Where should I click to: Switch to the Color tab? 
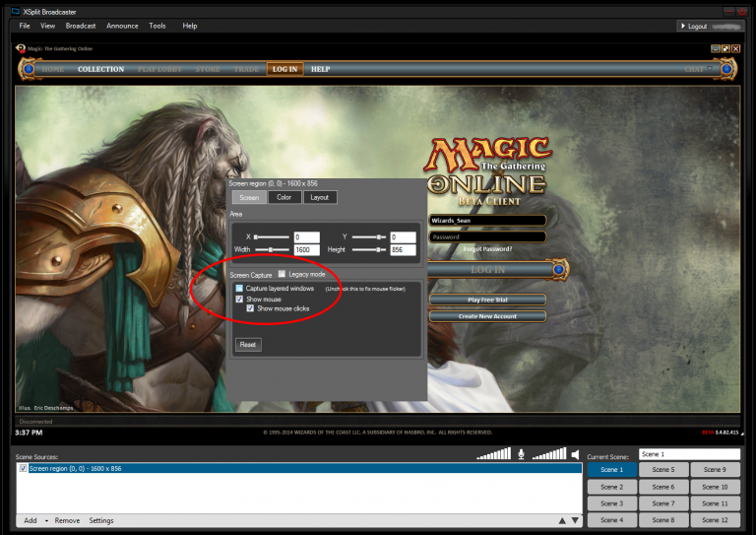click(x=283, y=197)
